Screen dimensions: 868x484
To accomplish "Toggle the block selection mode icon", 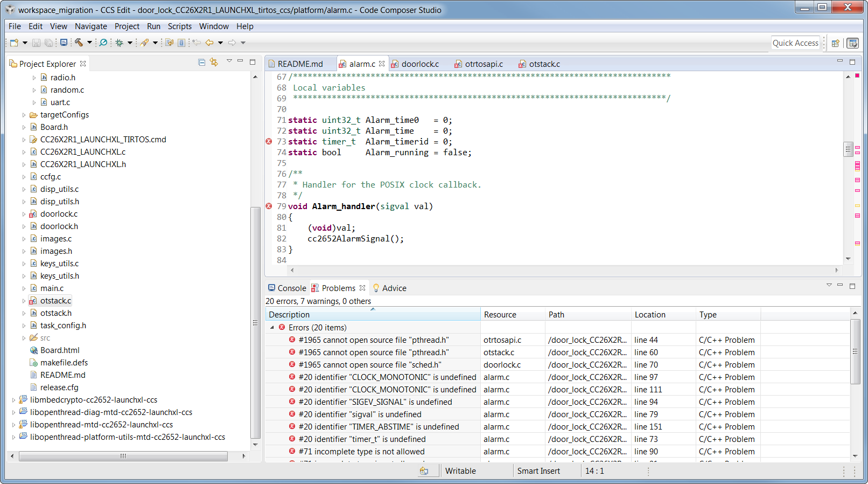I will click(x=181, y=43).
